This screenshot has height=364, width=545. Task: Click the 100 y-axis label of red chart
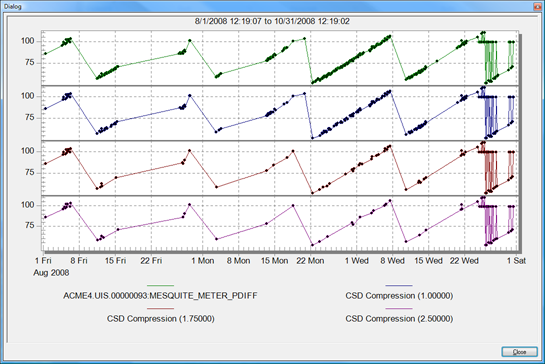tap(28, 151)
